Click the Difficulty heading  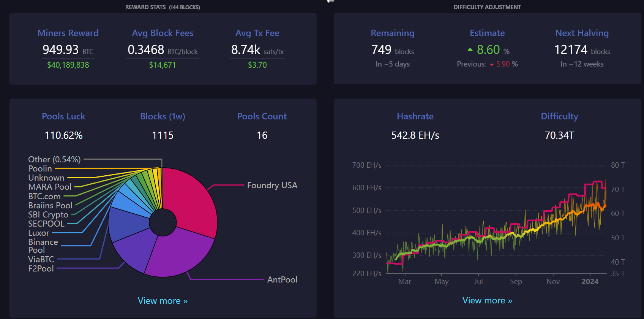pos(559,116)
